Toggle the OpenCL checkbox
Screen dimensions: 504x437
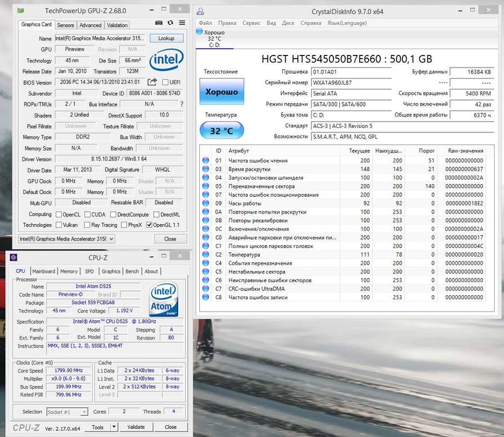59,214
